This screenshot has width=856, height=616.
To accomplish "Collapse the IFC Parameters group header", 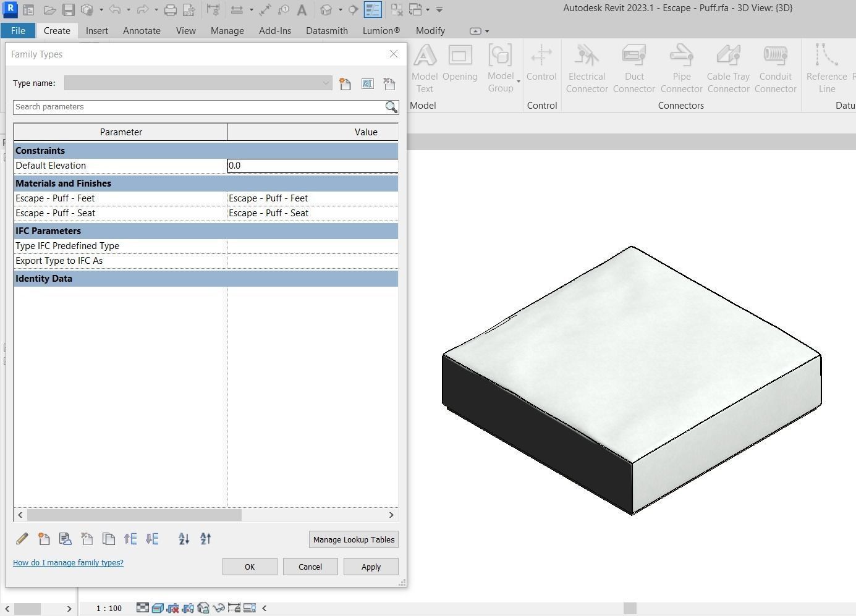I will 206,231.
